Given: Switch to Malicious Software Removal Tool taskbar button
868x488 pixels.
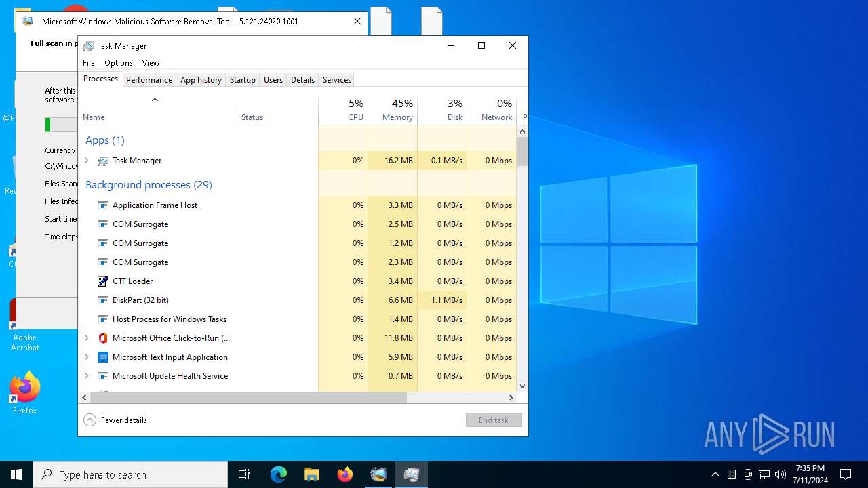Looking at the screenshot, I should click(378, 474).
